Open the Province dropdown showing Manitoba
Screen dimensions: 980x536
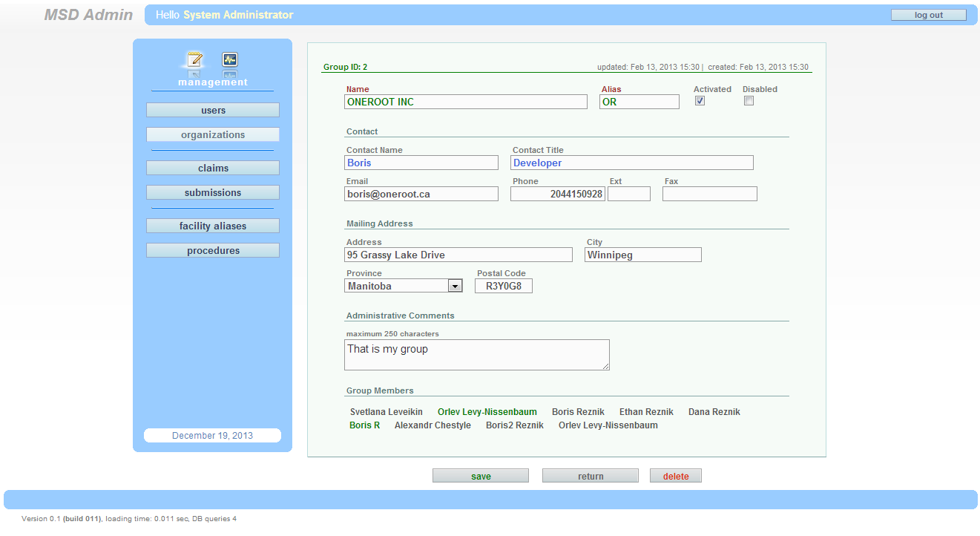(404, 286)
